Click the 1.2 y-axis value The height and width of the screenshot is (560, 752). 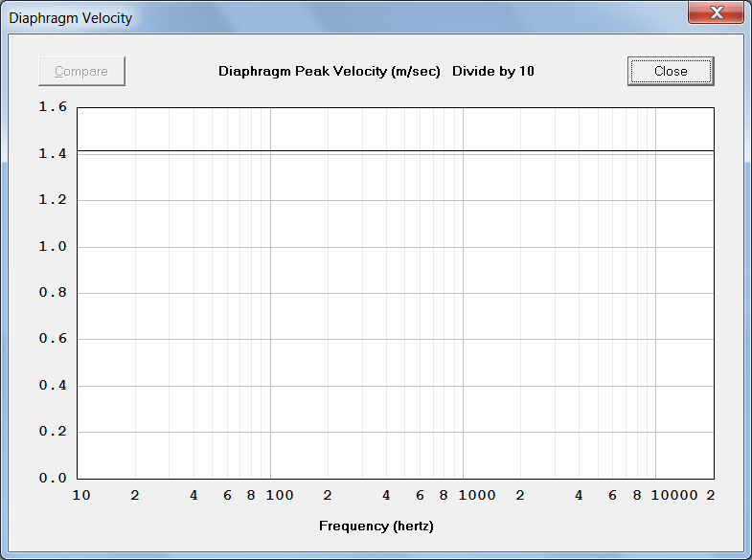coord(53,200)
